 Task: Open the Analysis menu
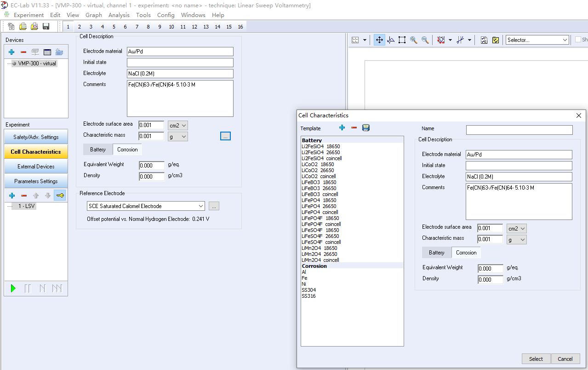pyautogui.click(x=119, y=15)
